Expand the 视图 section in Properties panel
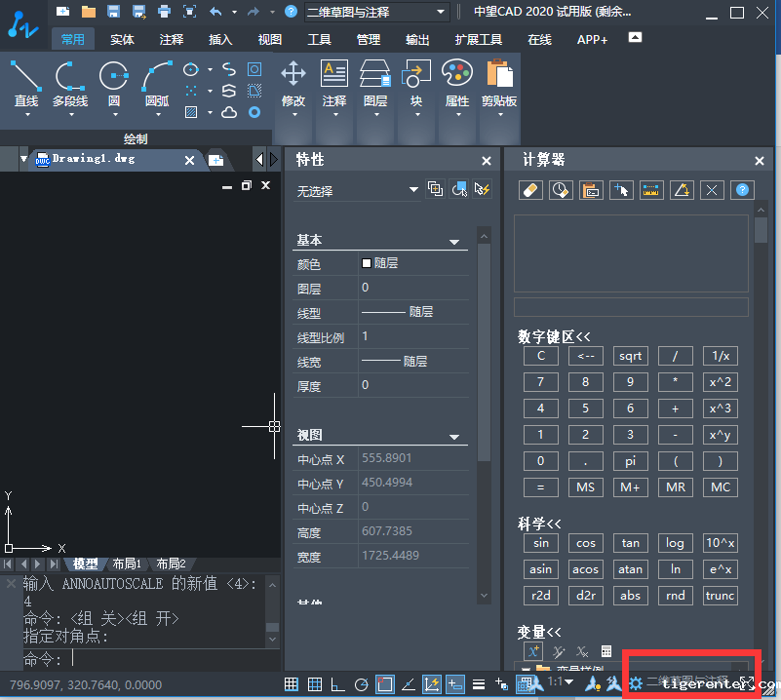The height and width of the screenshot is (700, 781). coord(452,434)
